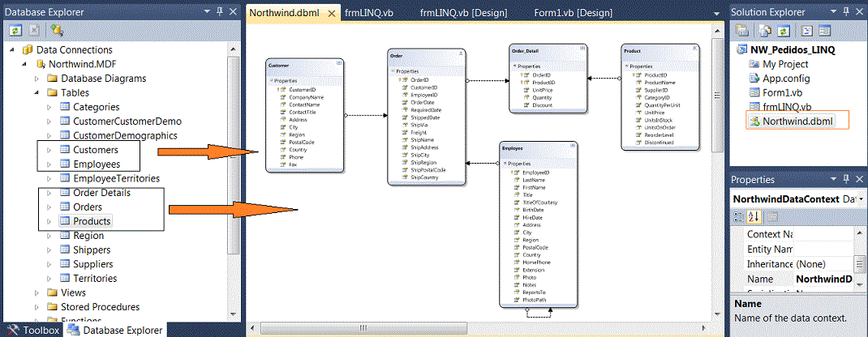Viewport: 868px width, 337px height.
Task: Click the Views folder icon
Action: tap(53, 292)
